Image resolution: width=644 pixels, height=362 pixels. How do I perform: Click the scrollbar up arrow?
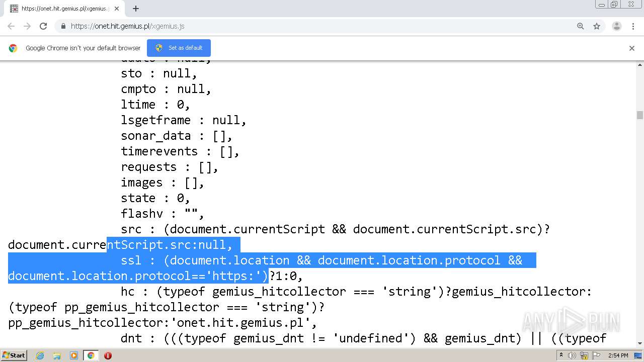coord(640,64)
